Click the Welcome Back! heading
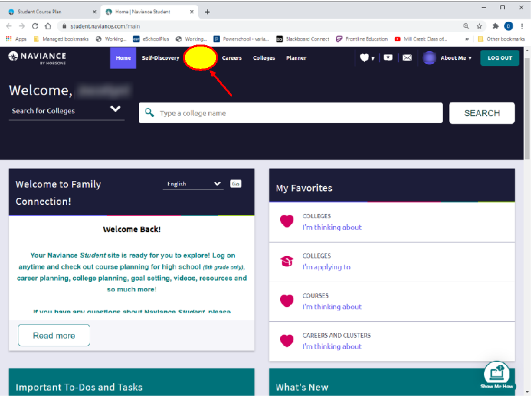The image size is (532, 399). coord(132,229)
